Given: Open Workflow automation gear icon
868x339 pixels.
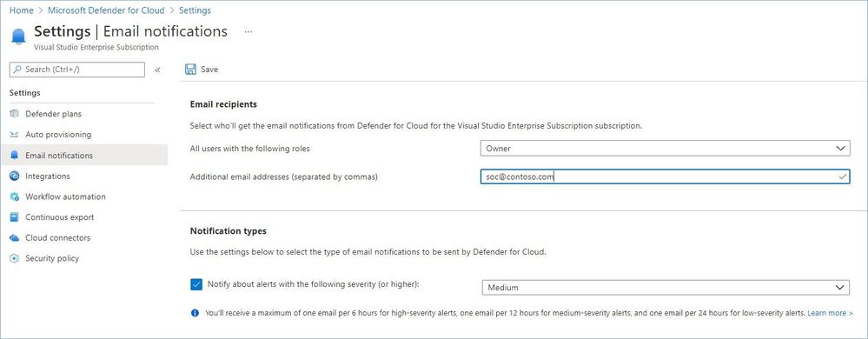Looking at the screenshot, I should [15, 196].
